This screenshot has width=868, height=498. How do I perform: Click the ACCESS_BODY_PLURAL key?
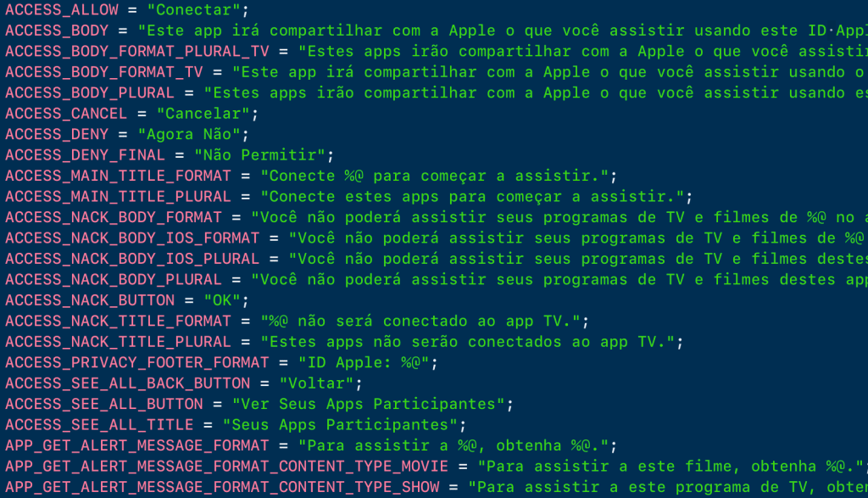(x=90, y=92)
